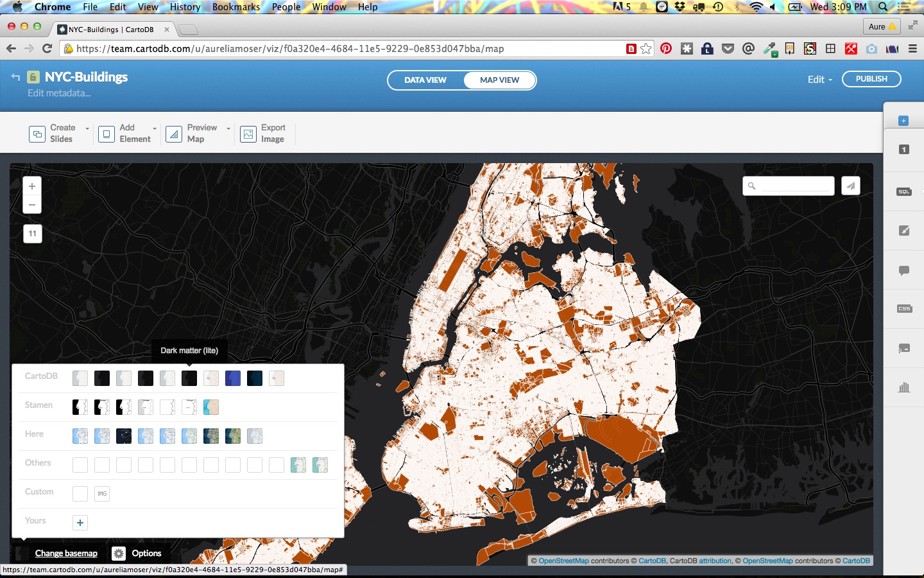
Task: Switch to Data View
Action: point(425,80)
